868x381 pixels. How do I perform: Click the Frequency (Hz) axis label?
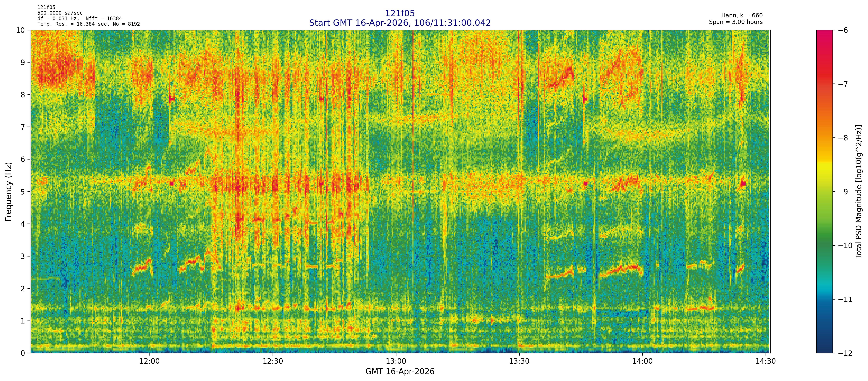pos(8,192)
